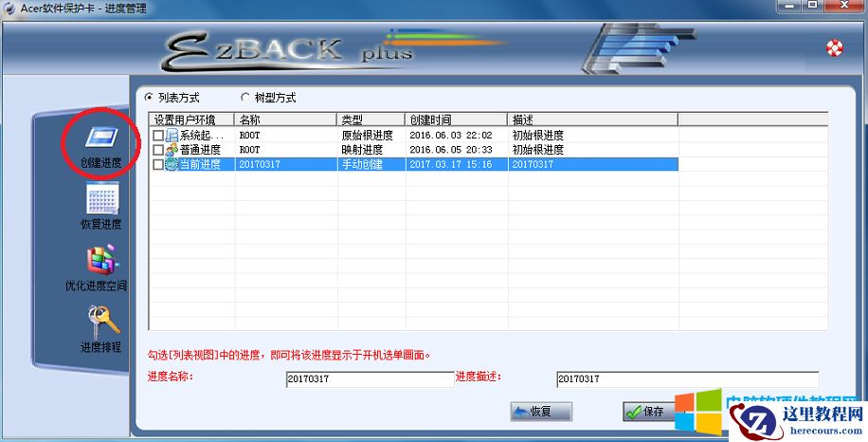Click the lifebuoy help icon
This screenshot has height=442, width=868.
coord(834,47)
